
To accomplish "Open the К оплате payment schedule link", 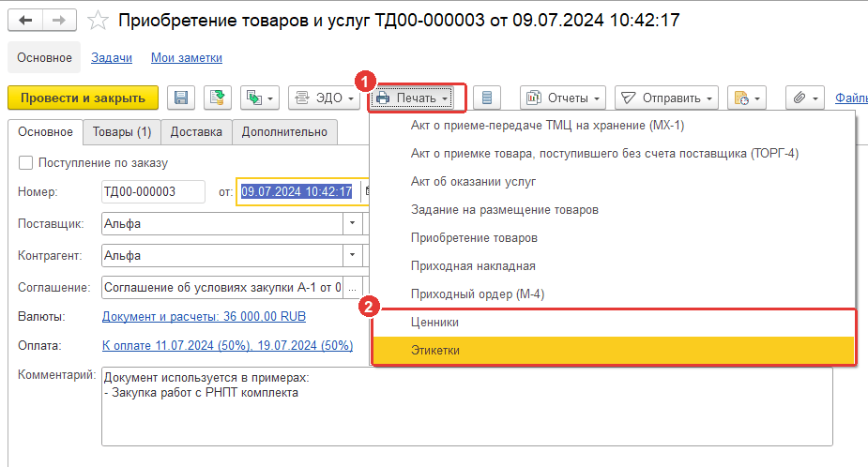I will pos(227,346).
